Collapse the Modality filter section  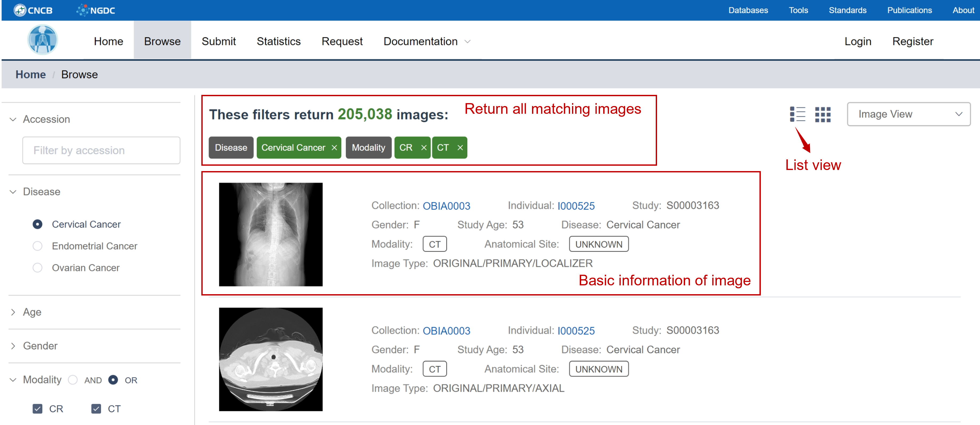[x=13, y=380]
